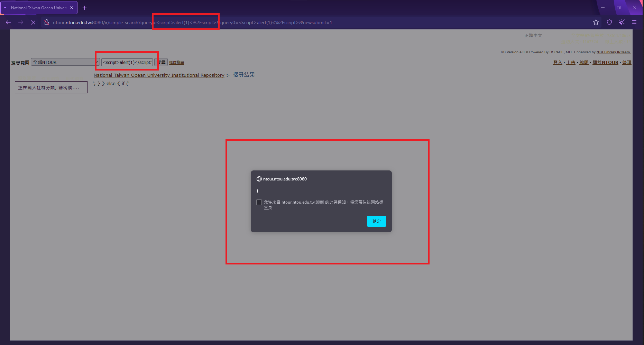Open a new browser tab
This screenshot has width=644, height=345.
[85, 8]
